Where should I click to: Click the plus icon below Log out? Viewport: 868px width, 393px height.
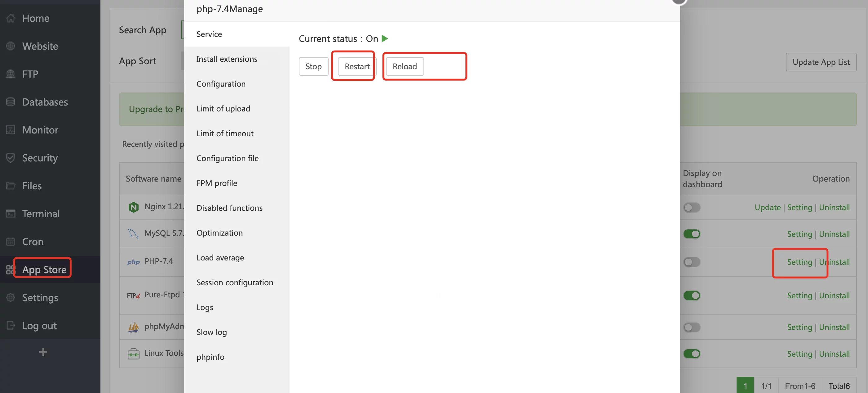43,352
